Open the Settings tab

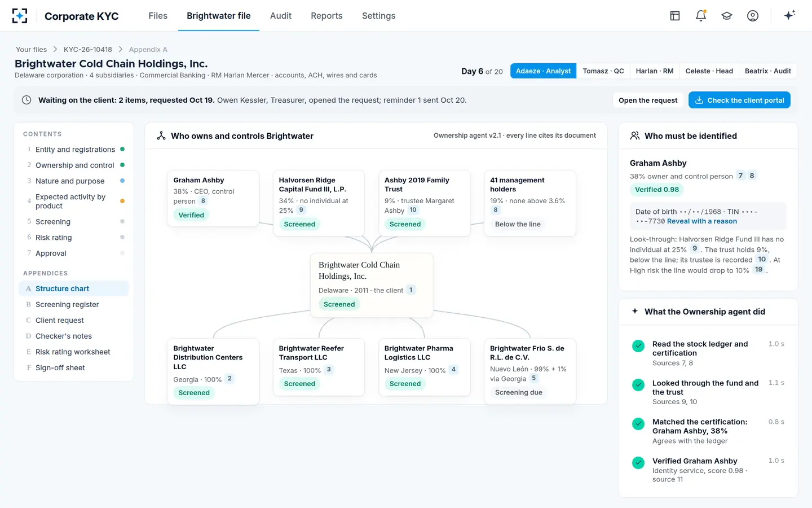tap(378, 16)
